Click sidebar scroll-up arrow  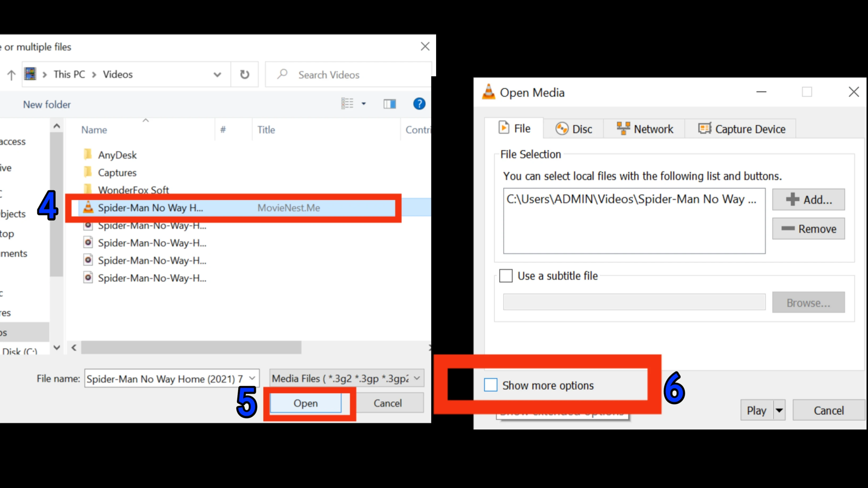point(57,126)
